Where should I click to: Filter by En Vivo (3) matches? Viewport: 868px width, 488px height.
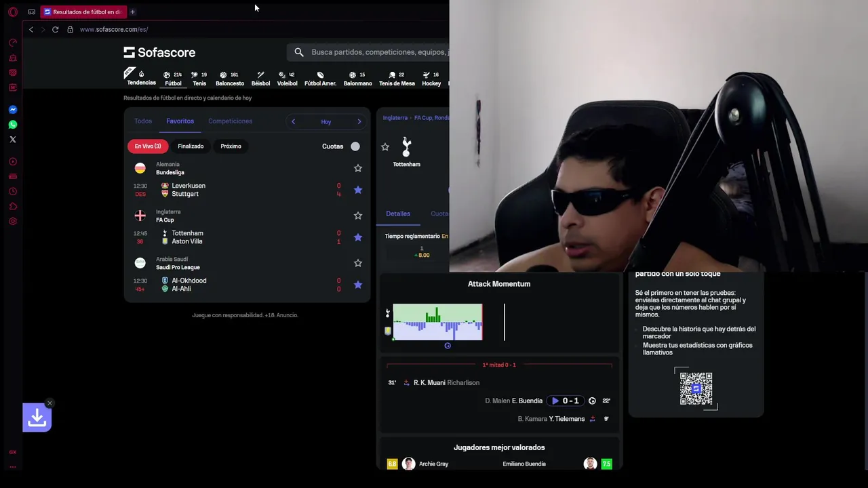point(148,146)
